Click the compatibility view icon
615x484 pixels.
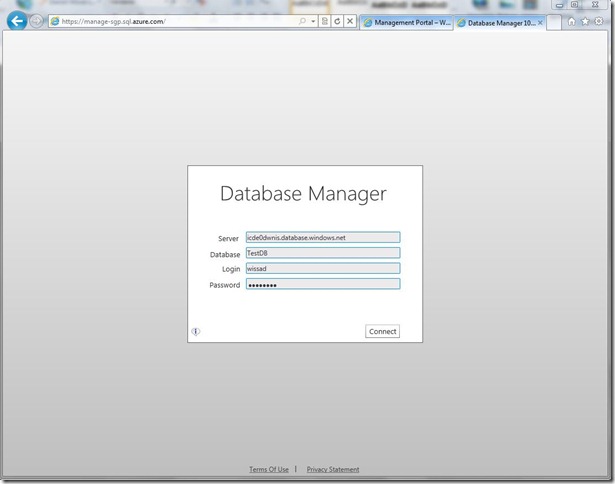point(325,21)
